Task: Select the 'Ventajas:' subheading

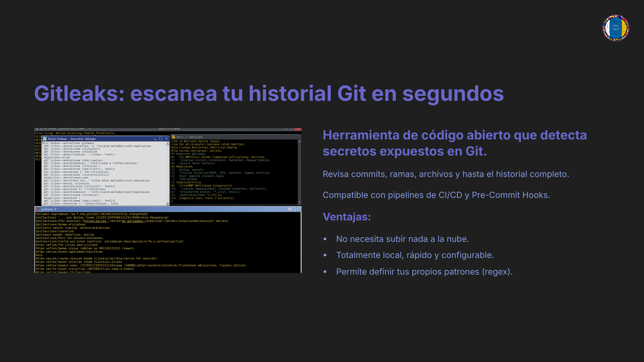Action: pyautogui.click(x=347, y=217)
